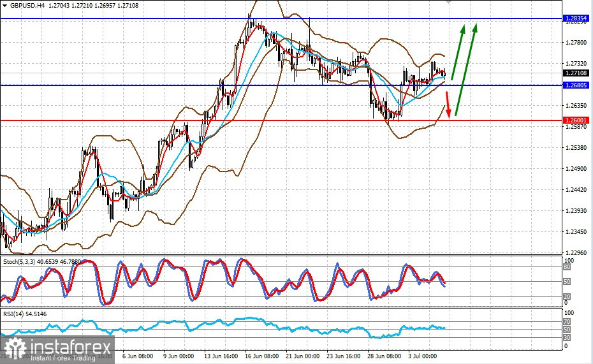Click the 3 Jul 00:00 time label
This screenshot has width=593, height=364.
point(423,356)
